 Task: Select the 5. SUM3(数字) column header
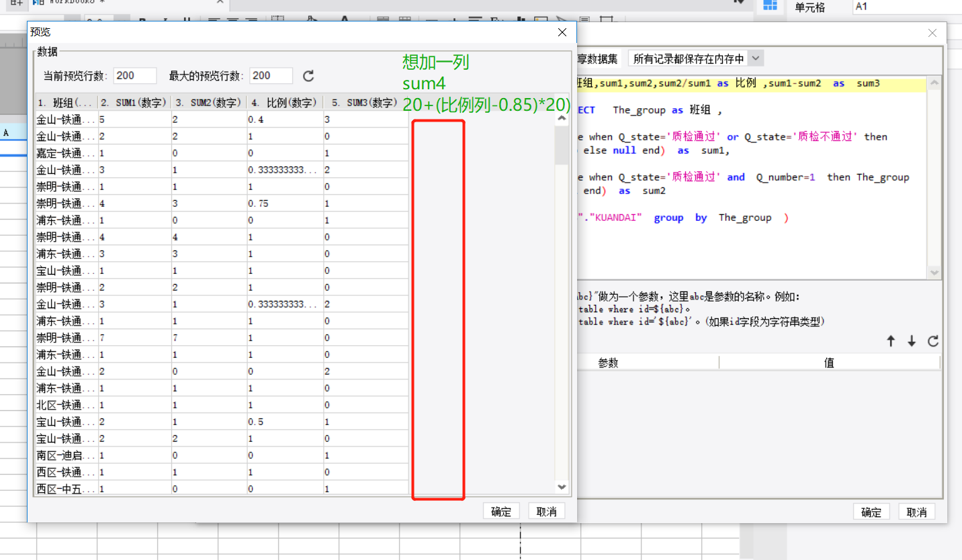point(365,103)
